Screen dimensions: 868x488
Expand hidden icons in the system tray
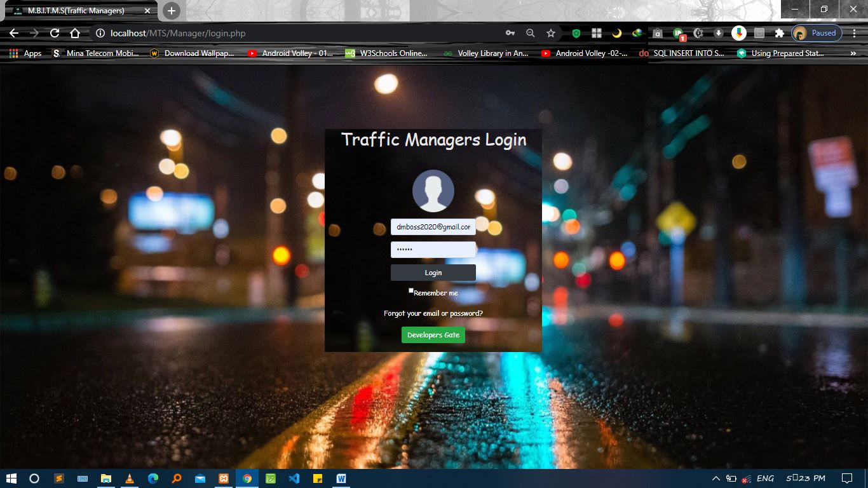(x=715, y=478)
